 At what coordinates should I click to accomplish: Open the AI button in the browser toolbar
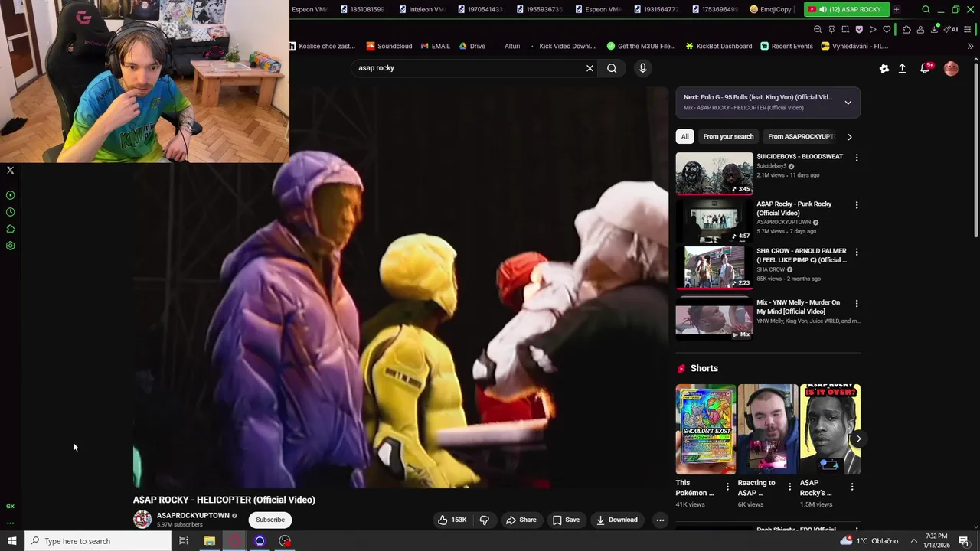pyautogui.click(x=951, y=29)
